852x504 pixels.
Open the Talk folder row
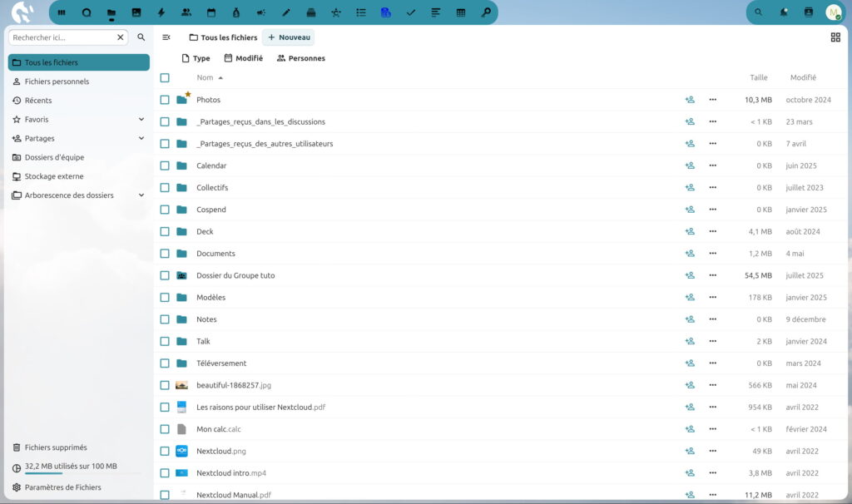(500, 341)
